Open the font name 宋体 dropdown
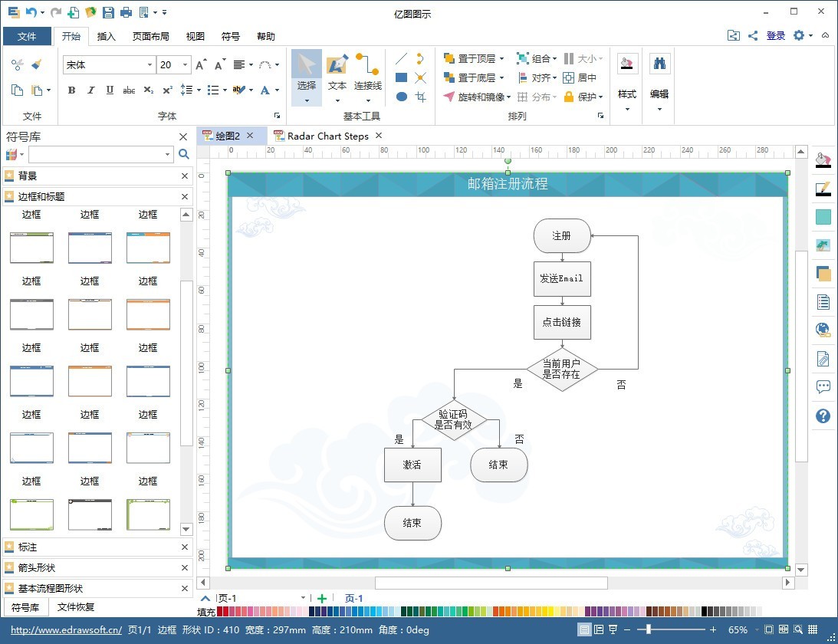 click(150, 64)
